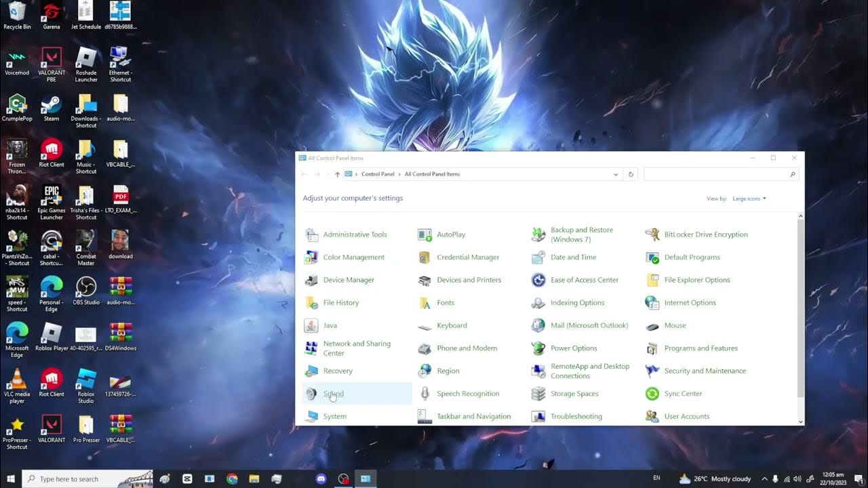The image size is (868, 488).
Task: Refresh the Control Panel address bar
Action: point(631,174)
